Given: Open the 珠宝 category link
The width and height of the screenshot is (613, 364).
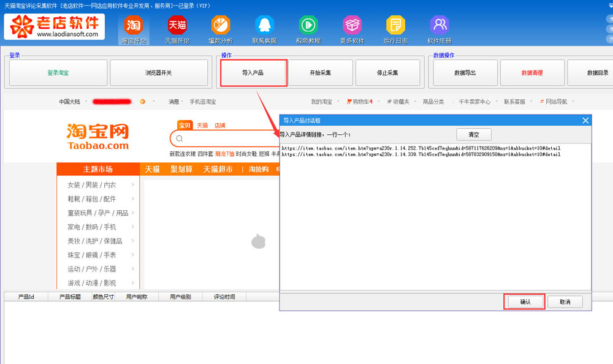Looking at the screenshot, I should click(74, 256).
